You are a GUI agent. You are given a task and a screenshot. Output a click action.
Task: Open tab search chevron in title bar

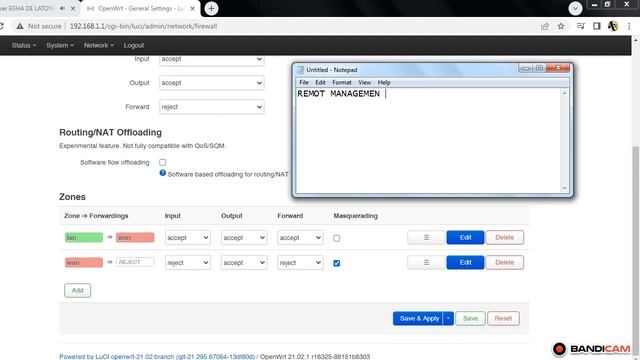point(575,8)
